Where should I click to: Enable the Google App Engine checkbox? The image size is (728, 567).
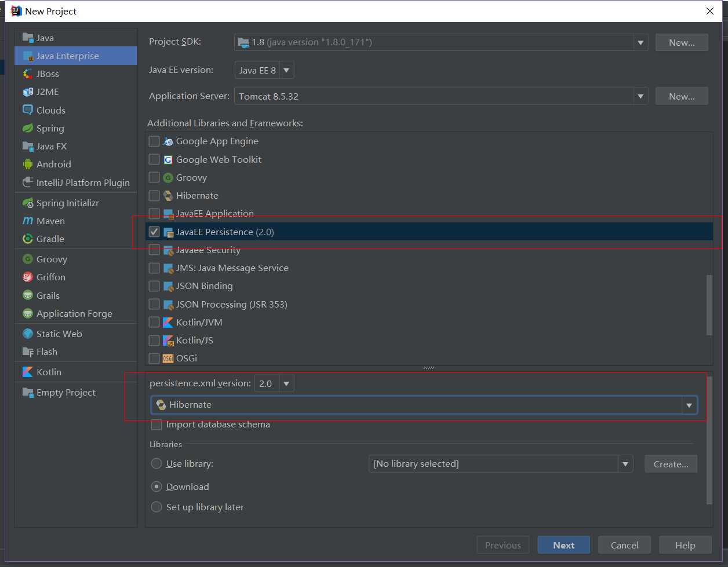point(154,141)
